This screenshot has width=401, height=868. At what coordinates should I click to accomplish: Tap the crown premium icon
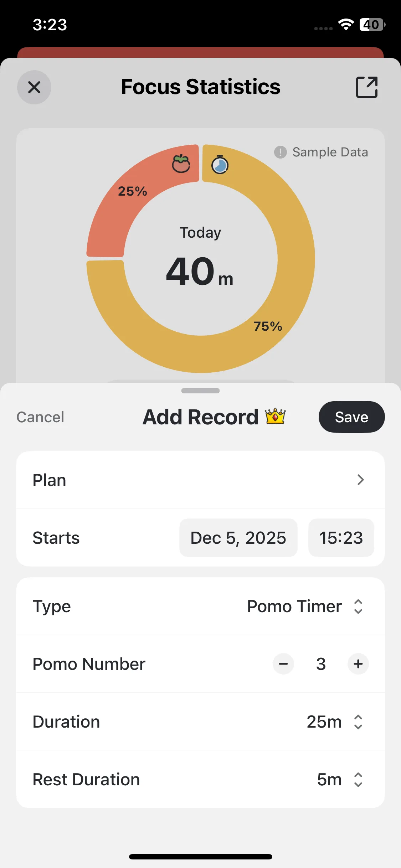[275, 417]
